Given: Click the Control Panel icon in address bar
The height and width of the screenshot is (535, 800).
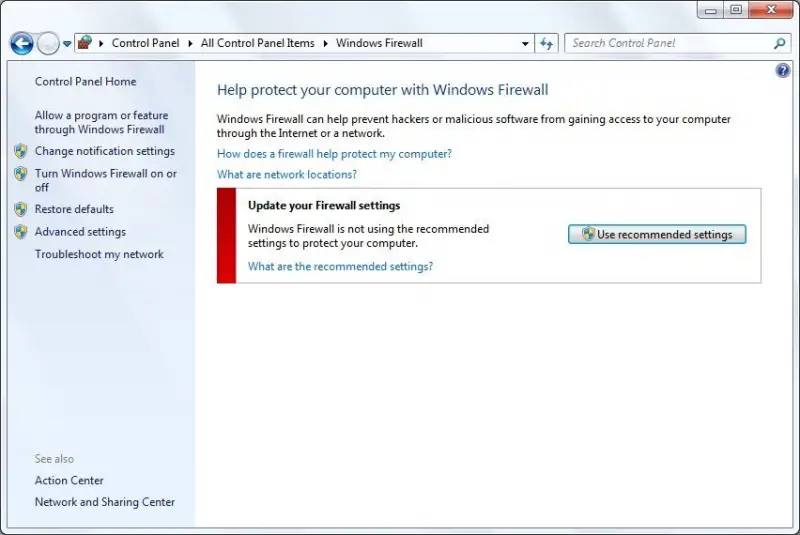Looking at the screenshot, I should tap(85, 42).
